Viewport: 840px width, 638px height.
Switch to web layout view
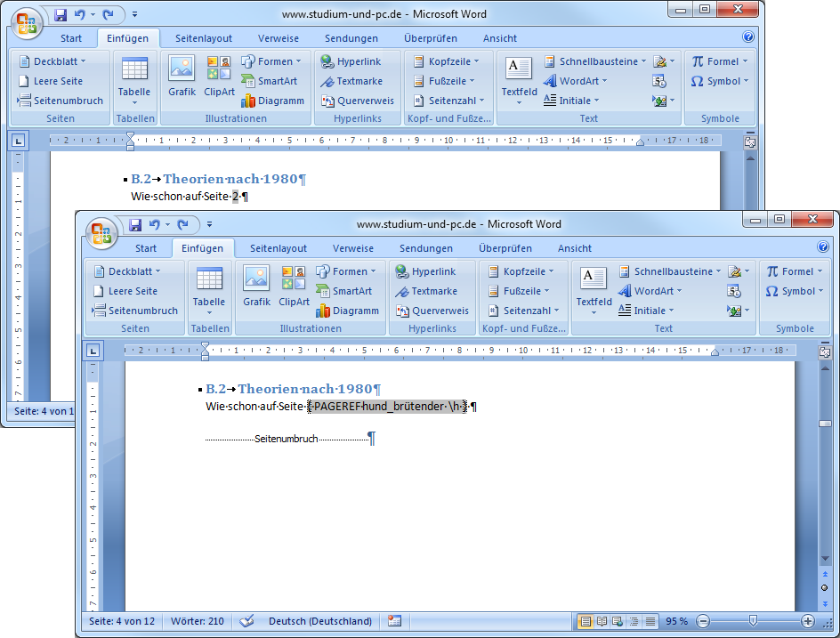point(618,621)
